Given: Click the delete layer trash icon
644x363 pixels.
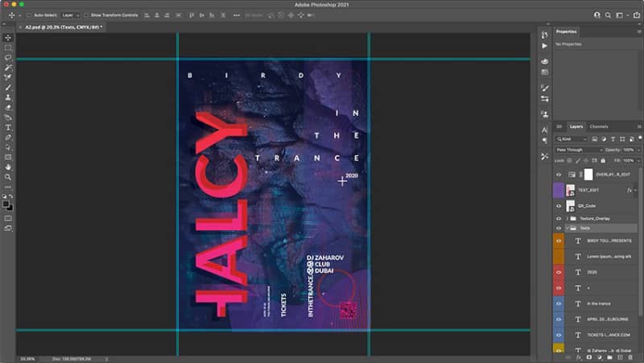Looking at the screenshot, I should point(630,357).
